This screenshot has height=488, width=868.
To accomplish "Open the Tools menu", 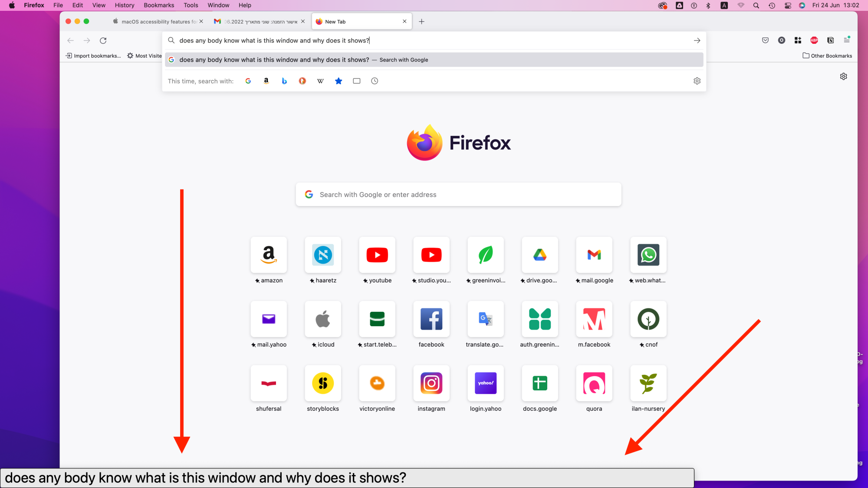I will coord(191,5).
